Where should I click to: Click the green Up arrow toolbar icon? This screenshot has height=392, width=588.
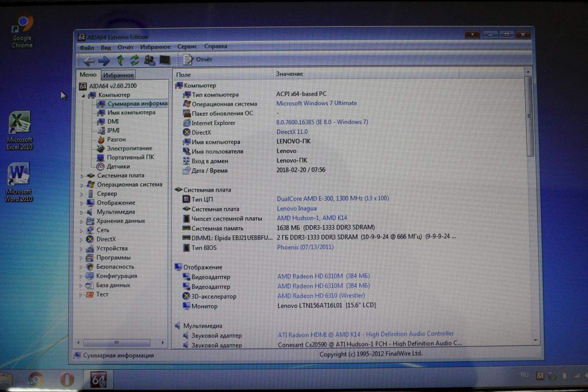(x=120, y=60)
